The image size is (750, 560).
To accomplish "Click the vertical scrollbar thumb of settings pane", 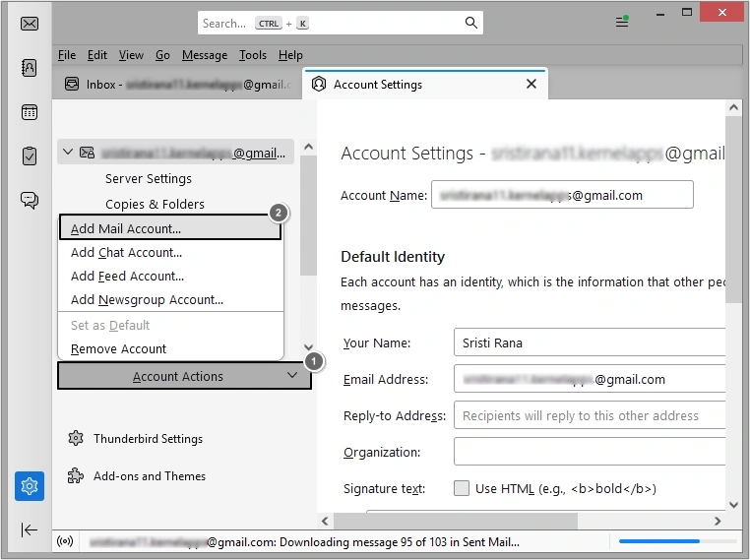I will (733, 210).
